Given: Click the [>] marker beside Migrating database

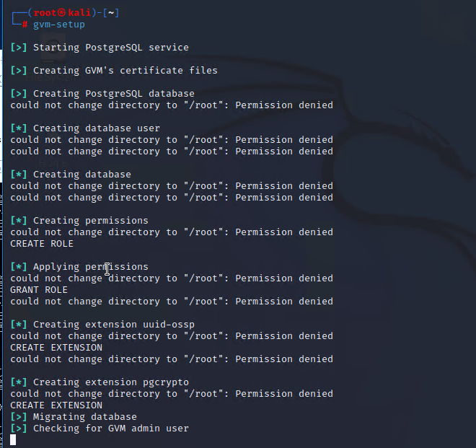Looking at the screenshot, I should coord(19,417).
